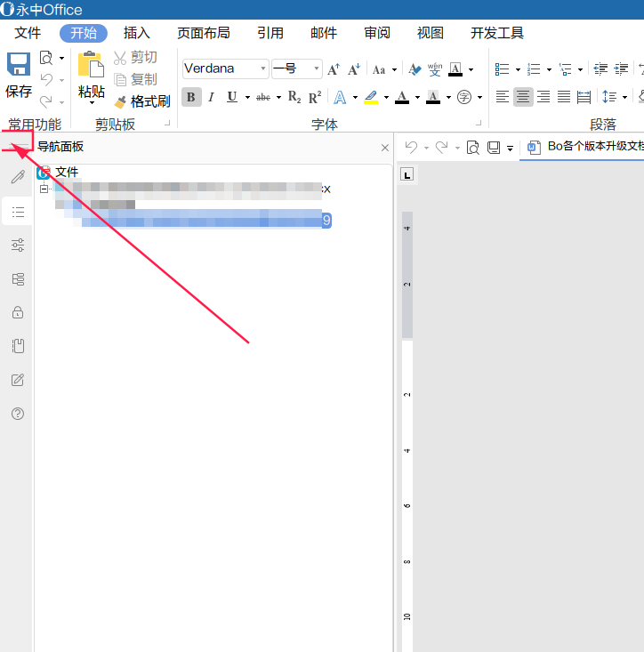Switch to the 插入 tab

coord(136,33)
